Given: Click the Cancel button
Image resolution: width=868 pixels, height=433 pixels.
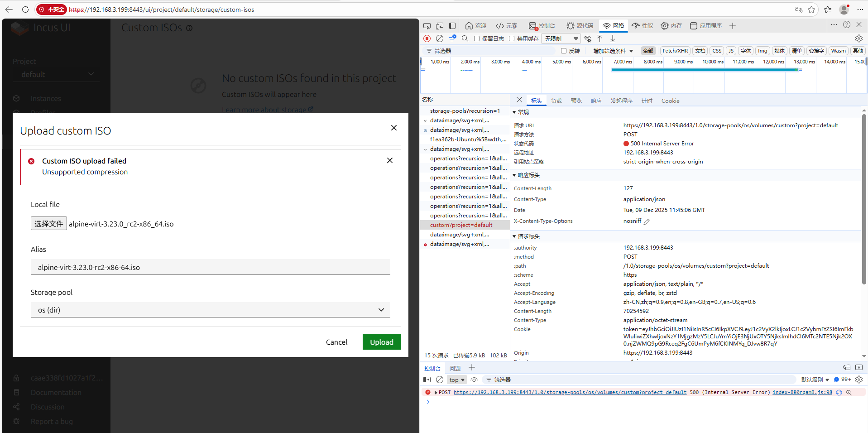Looking at the screenshot, I should [x=336, y=342].
